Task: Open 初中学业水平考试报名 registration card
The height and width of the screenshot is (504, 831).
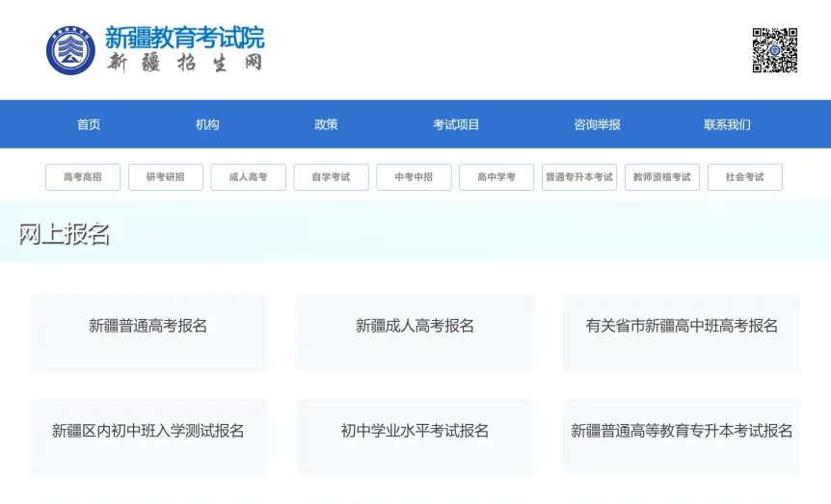Action: (x=415, y=438)
